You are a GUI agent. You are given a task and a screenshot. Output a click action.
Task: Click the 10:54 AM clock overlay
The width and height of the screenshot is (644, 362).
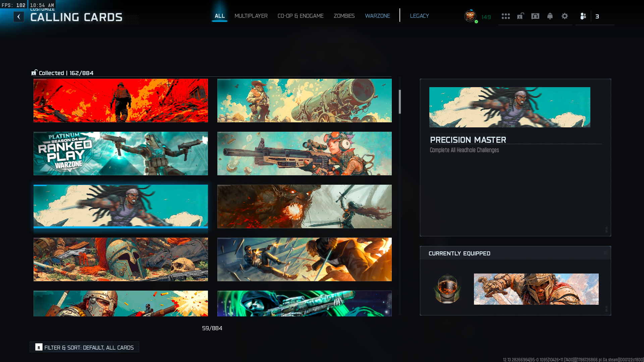[42, 5]
